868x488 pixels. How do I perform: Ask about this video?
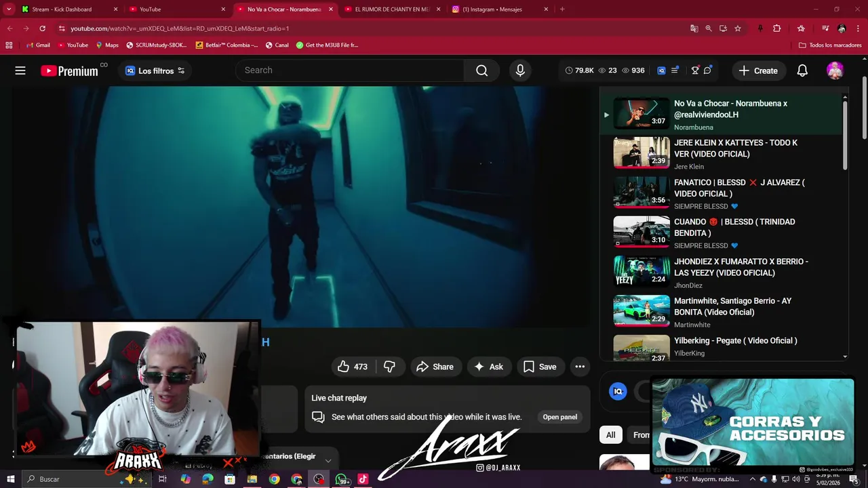tap(488, 367)
